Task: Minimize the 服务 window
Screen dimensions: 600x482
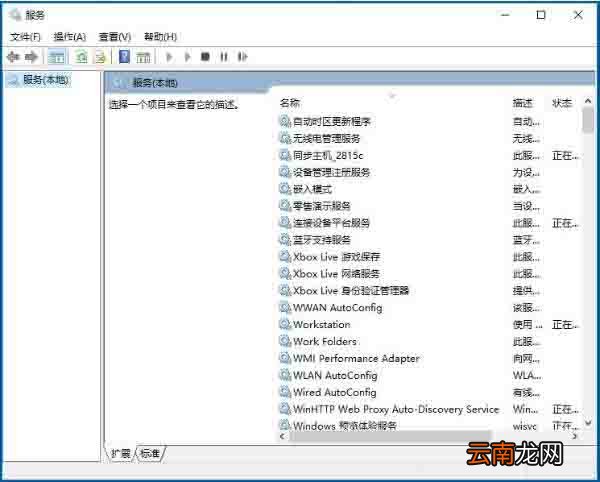Action: pos(505,15)
